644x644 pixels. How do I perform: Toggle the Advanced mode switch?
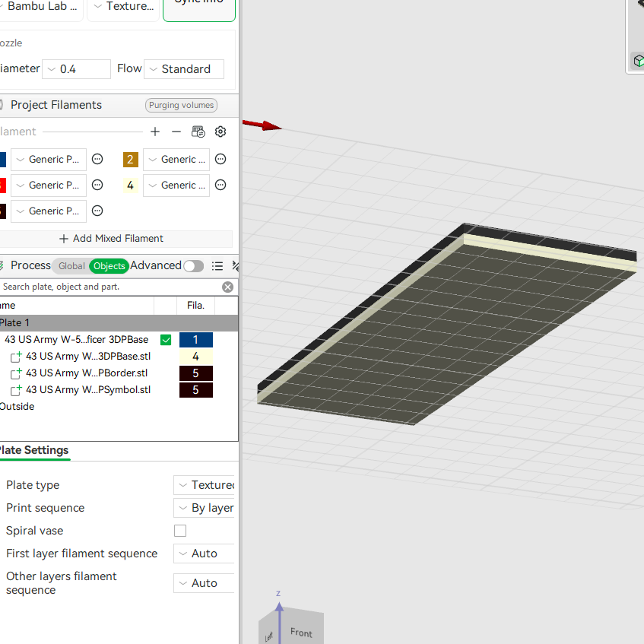pyautogui.click(x=193, y=266)
